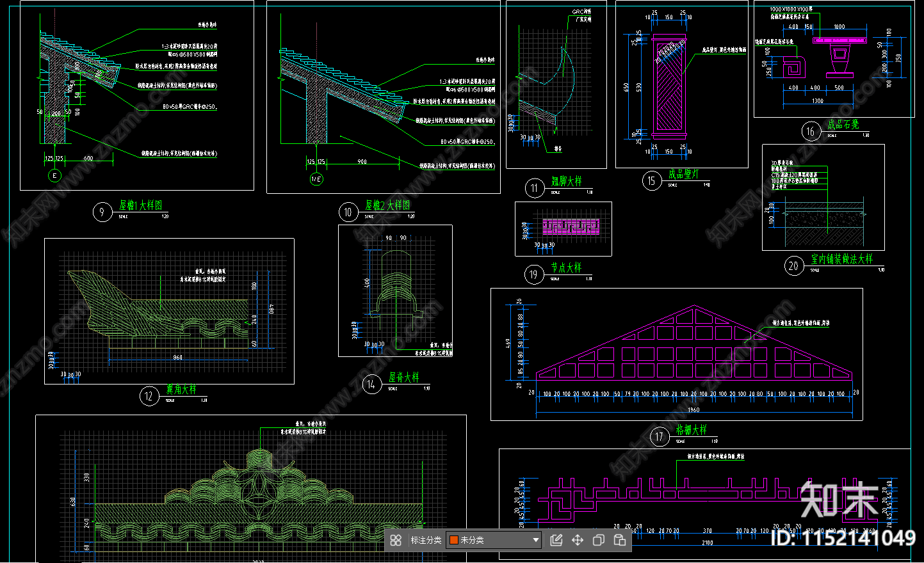Click the 屋檐2大样图 drawing title
This screenshot has width=924, height=563.
coord(388,205)
